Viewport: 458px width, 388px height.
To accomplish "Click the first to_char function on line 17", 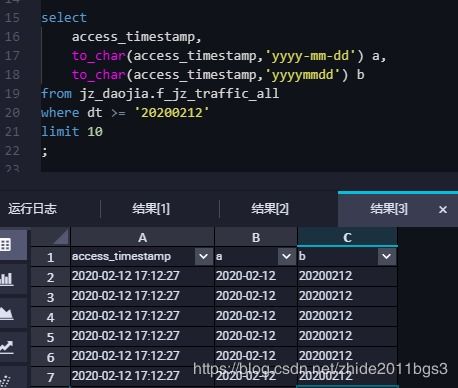I will pos(99,56).
